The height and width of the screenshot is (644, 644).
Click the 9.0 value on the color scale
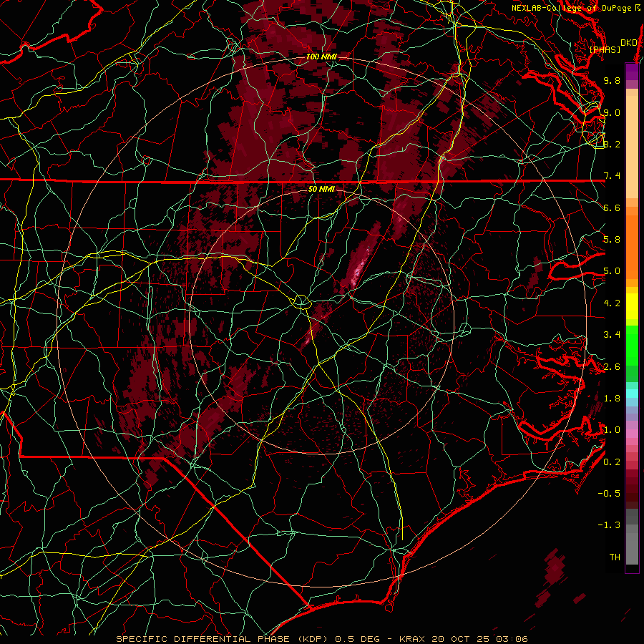tap(612, 112)
